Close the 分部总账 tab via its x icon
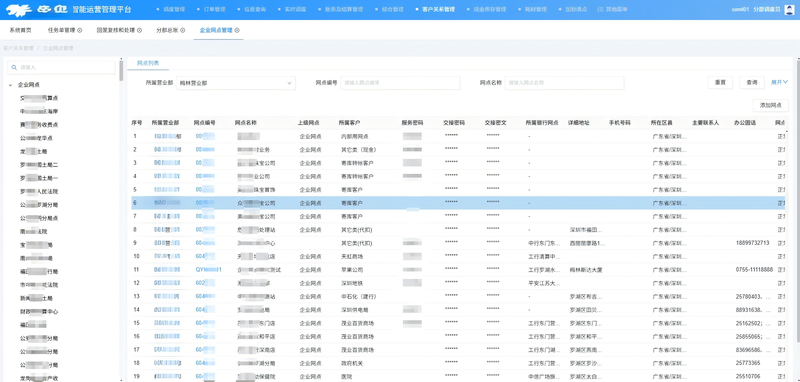The width and height of the screenshot is (800, 382). [183, 30]
